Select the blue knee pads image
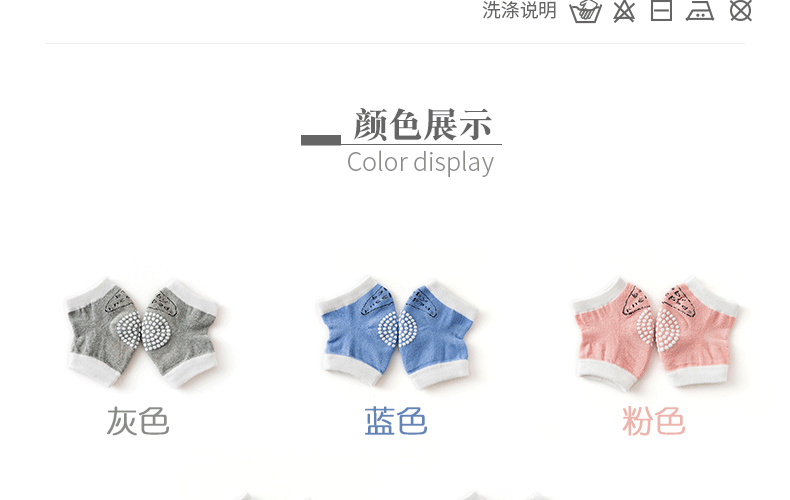The height and width of the screenshot is (500, 790). [x=397, y=332]
